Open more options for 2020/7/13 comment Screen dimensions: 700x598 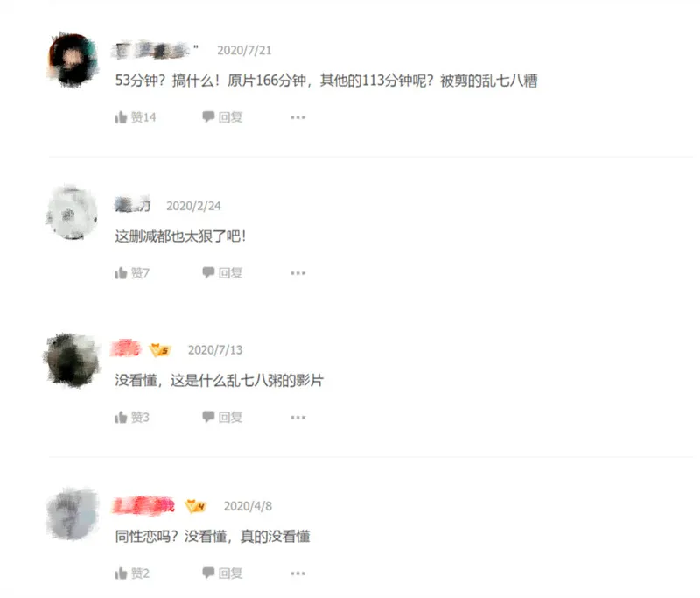pyautogui.click(x=297, y=417)
